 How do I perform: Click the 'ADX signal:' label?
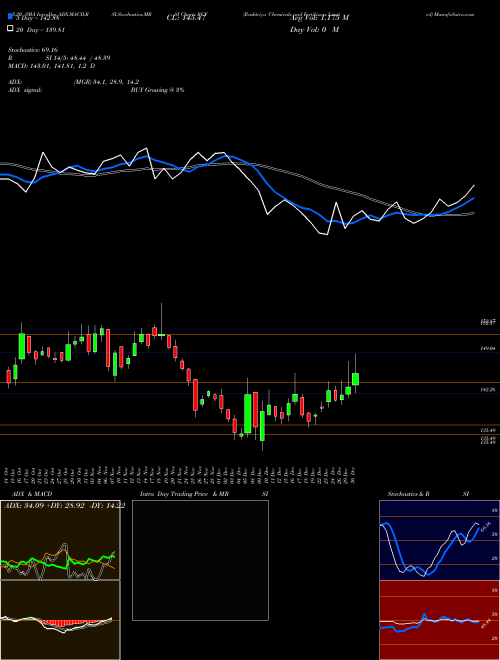[25, 90]
